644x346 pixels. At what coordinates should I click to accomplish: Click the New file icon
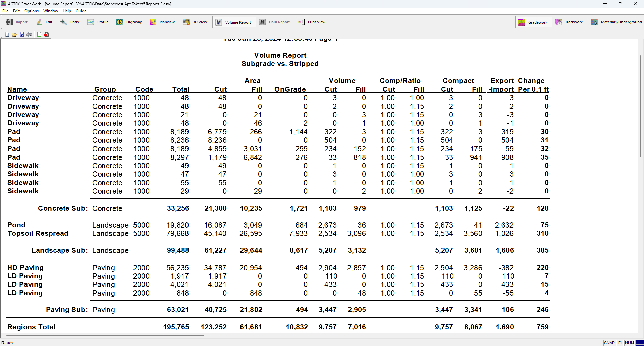(7, 35)
